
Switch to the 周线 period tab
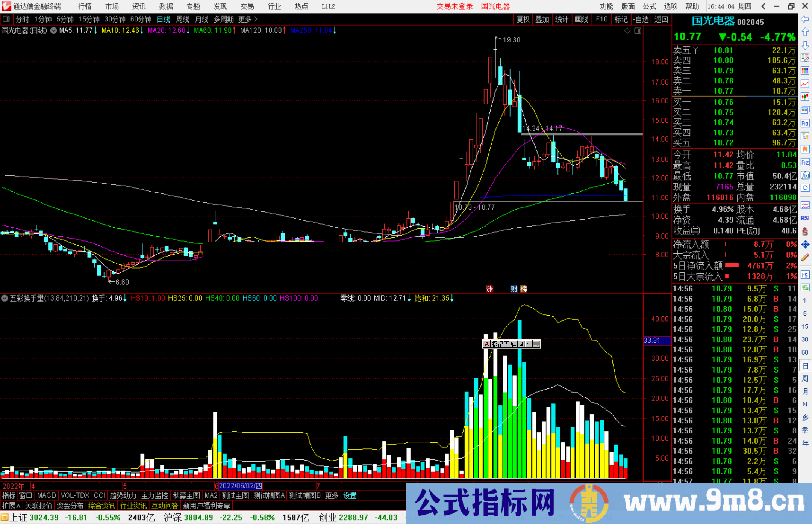183,19
